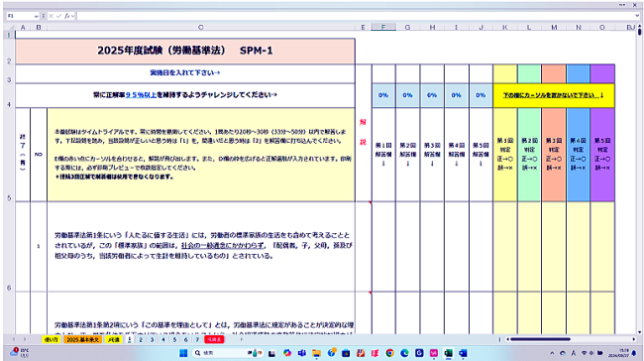Click the green 第2回判定 header cell
The image size is (644, 361).
coord(529,155)
